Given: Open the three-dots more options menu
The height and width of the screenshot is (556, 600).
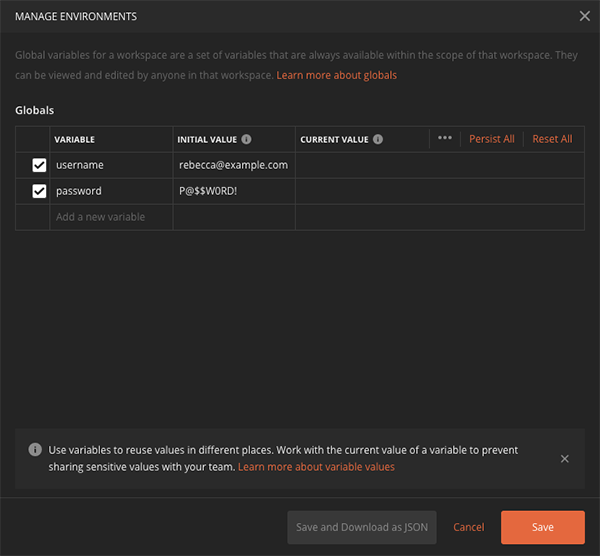Looking at the screenshot, I should point(445,138).
